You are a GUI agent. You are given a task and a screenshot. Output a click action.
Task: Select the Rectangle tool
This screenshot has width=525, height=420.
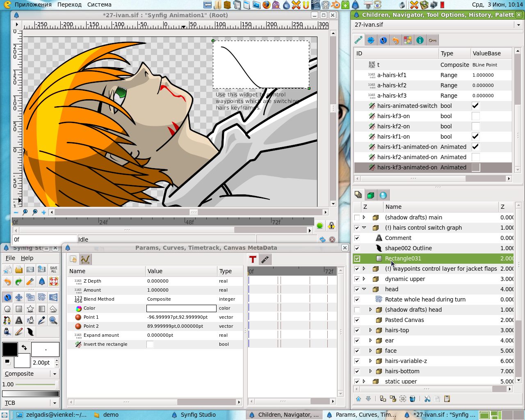(x=19, y=309)
